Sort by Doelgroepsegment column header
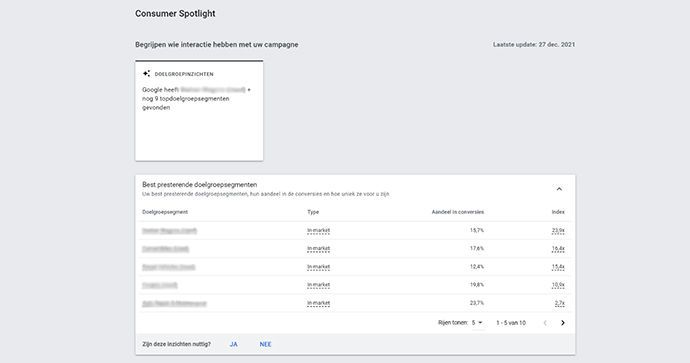This screenshot has height=363, width=690. click(x=165, y=212)
